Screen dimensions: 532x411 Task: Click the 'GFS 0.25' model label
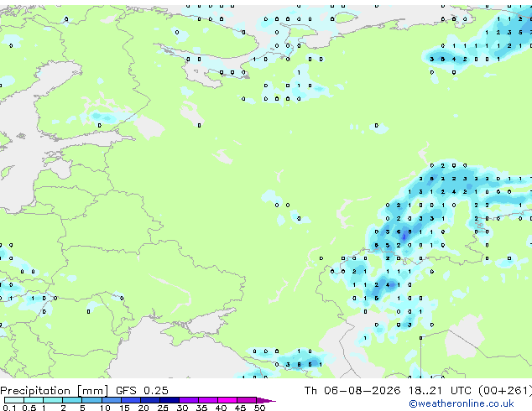point(142,391)
